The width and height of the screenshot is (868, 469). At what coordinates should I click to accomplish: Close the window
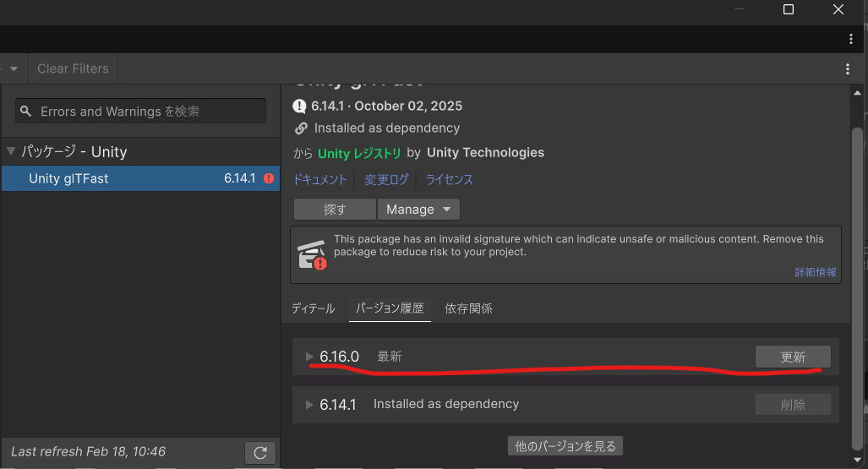(838, 9)
